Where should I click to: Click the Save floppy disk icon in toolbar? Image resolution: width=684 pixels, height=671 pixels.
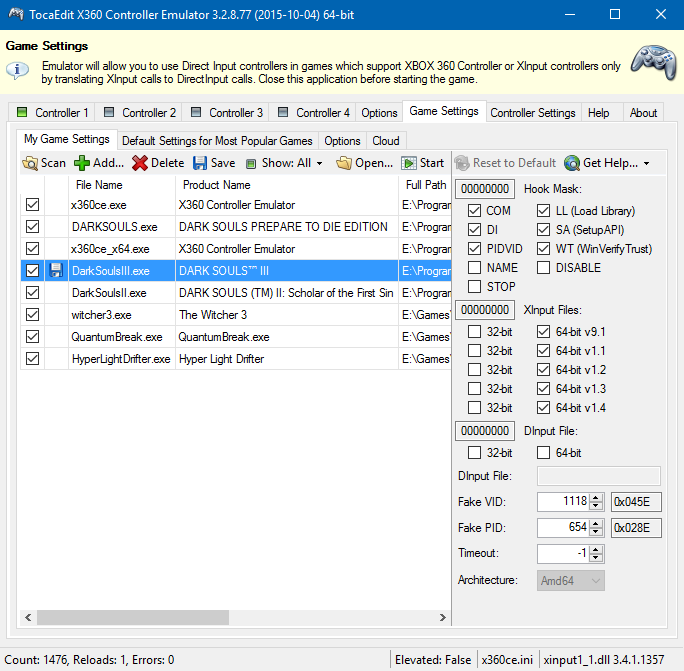[x=200, y=163]
